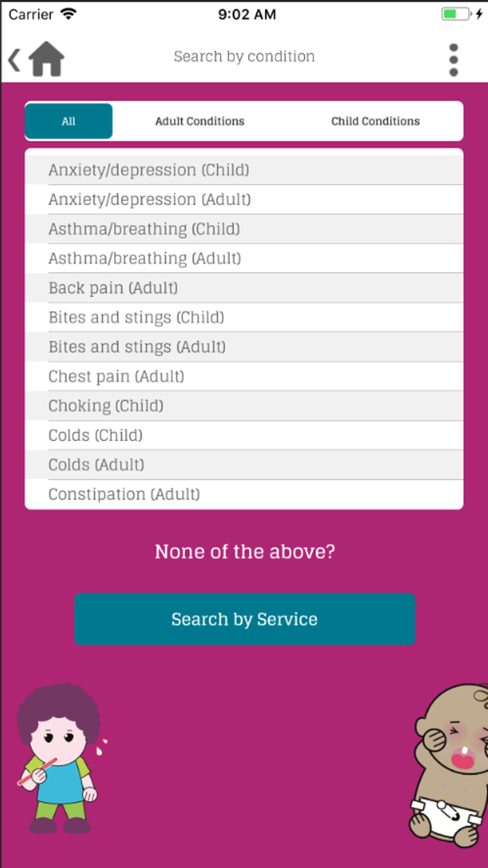
Task: Open Anxiety/depression (Child) condition
Action: click(244, 170)
